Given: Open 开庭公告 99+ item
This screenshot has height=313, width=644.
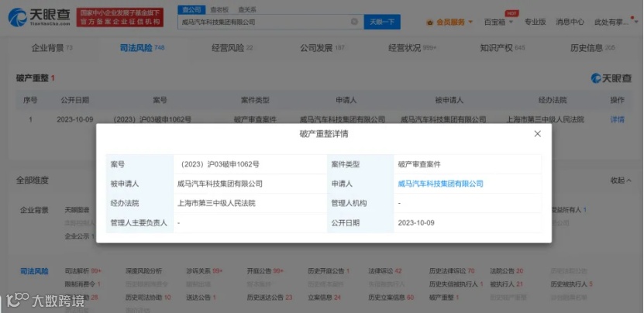Looking at the screenshot, I should (265, 271).
